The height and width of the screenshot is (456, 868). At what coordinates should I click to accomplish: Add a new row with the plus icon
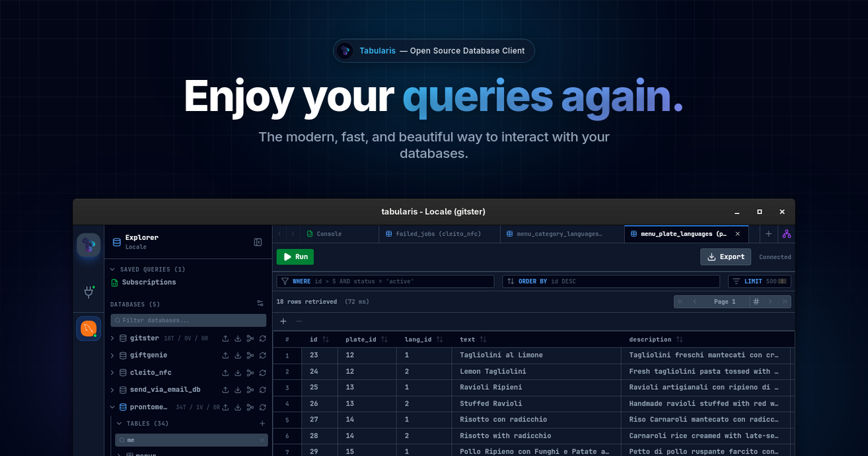(283, 321)
